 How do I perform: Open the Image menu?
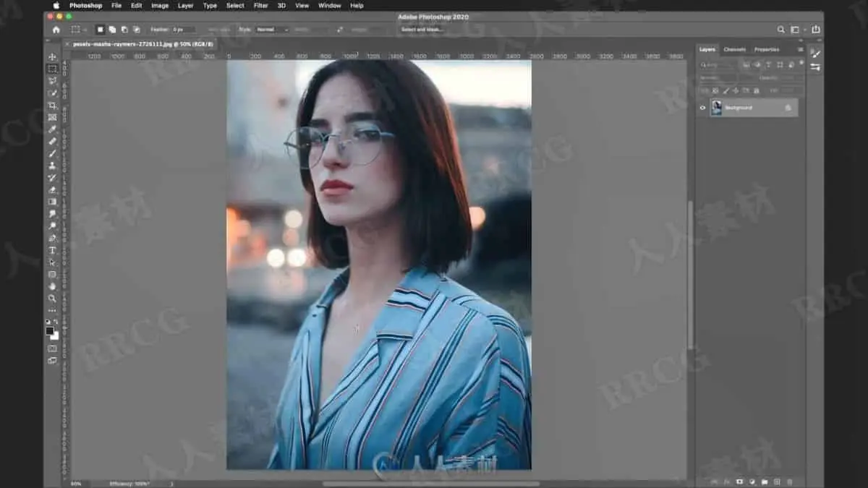(160, 5)
